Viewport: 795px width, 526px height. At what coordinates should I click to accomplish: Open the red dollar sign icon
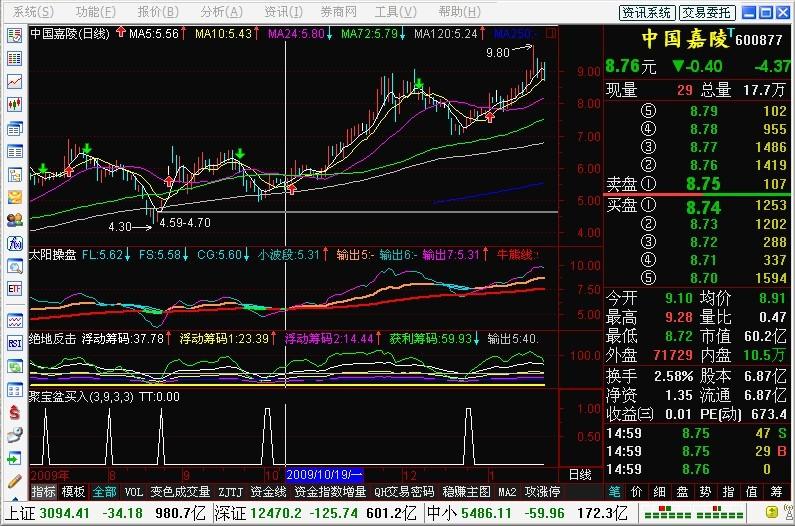pyautogui.click(x=14, y=412)
